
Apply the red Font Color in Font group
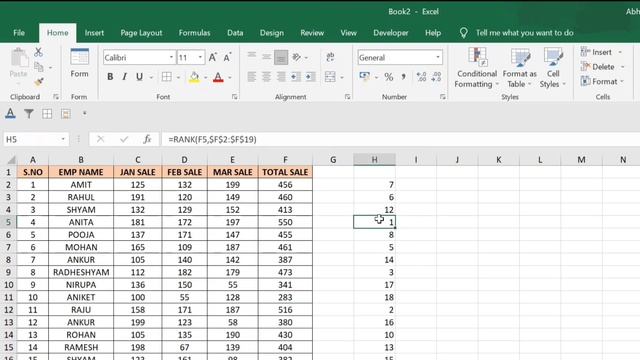[218, 77]
